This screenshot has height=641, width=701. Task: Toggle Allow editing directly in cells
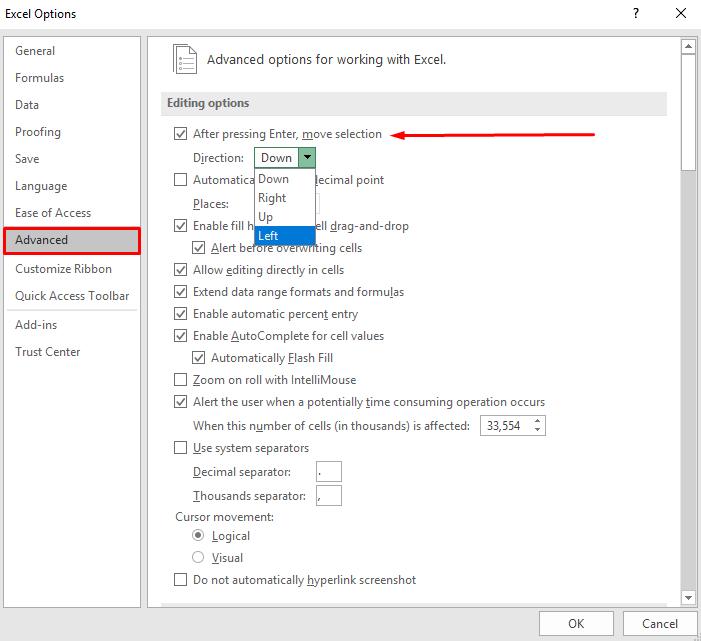point(181,270)
